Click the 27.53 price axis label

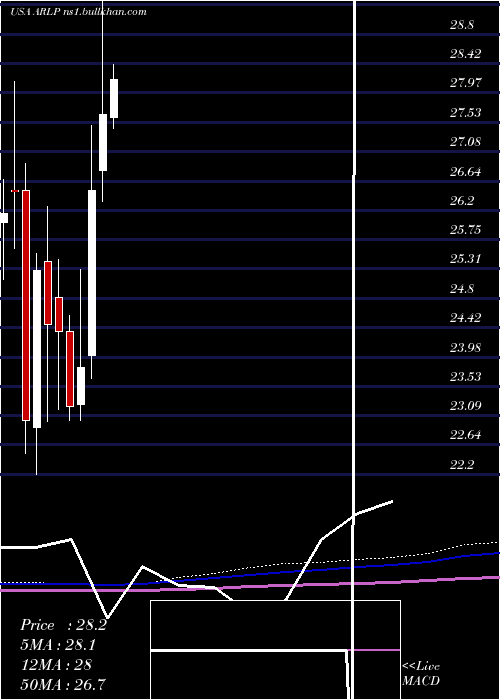coord(466,112)
